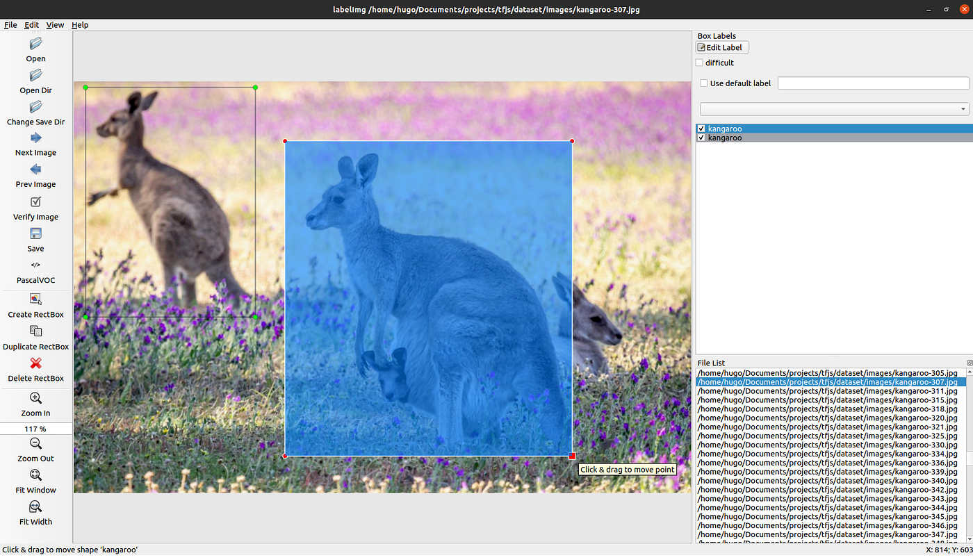Click the Fit Window icon
This screenshot has height=560, width=973.
click(35, 475)
